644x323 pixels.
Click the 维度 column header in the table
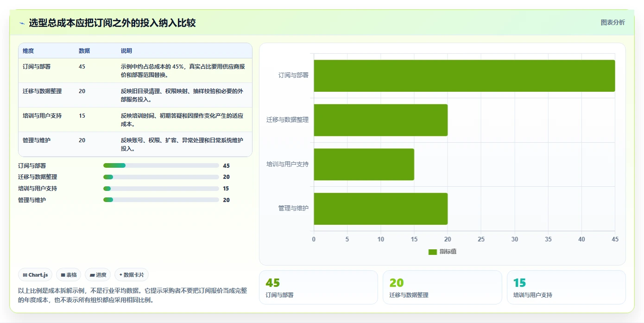point(28,51)
